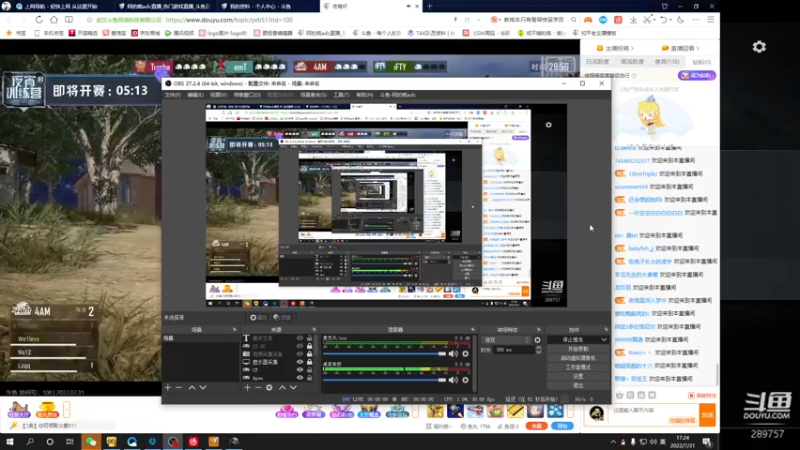The height and width of the screenshot is (450, 800).
Task: Go to the browser home page
Action: [x=54, y=20]
